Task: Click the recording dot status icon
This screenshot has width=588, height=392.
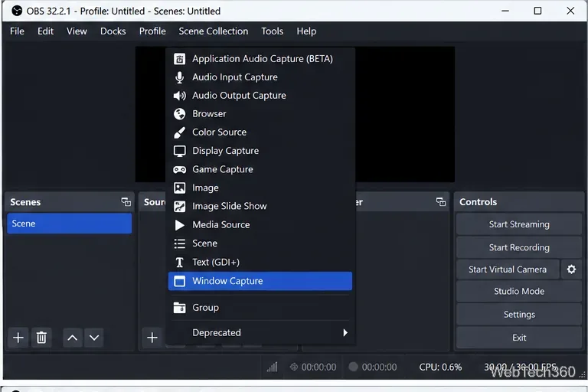Action: 353,367
